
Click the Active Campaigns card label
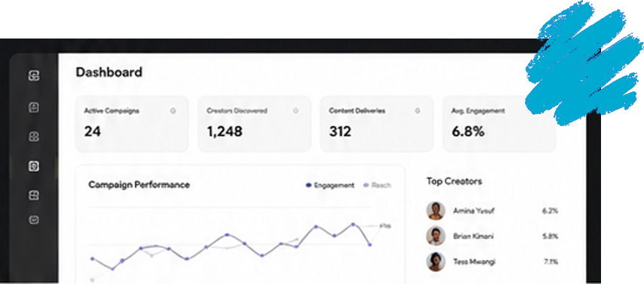click(x=112, y=111)
